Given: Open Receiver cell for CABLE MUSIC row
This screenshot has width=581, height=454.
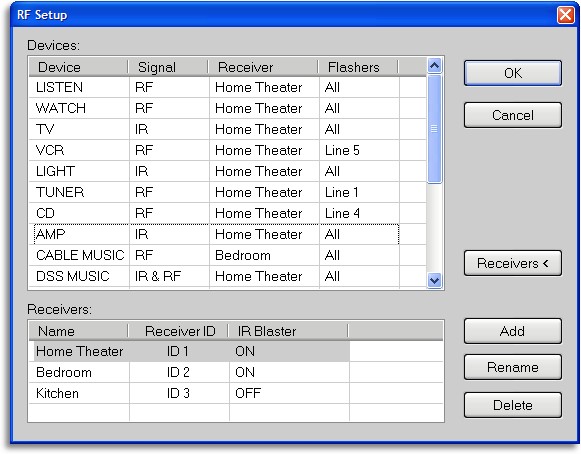Looking at the screenshot, I should pyautogui.click(x=264, y=255).
